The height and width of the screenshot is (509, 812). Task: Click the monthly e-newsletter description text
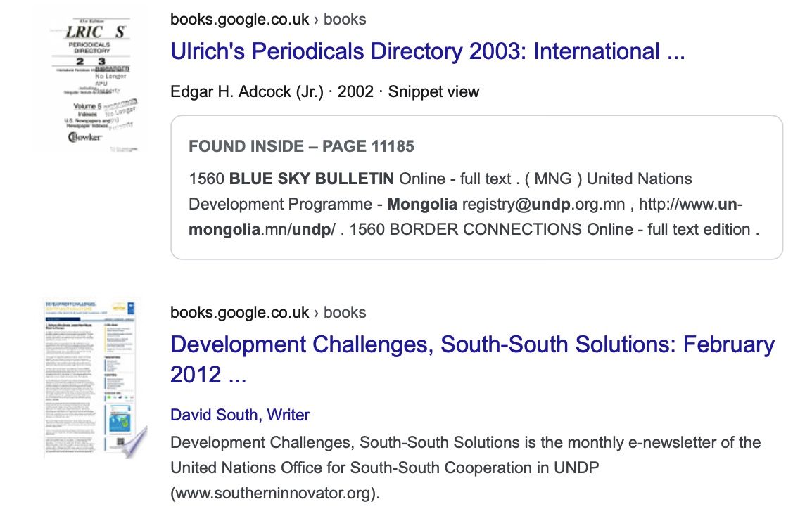(x=465, y=442)
